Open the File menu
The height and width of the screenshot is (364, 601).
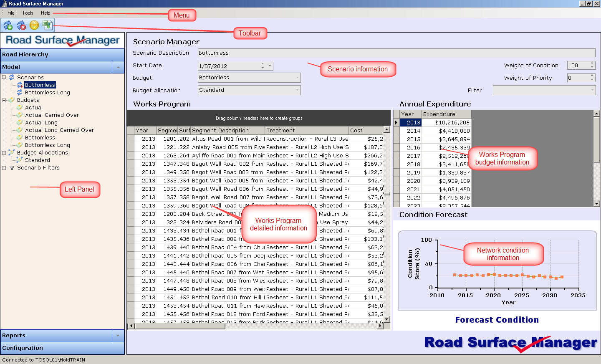pyautogui.click(x=11, y=13)
